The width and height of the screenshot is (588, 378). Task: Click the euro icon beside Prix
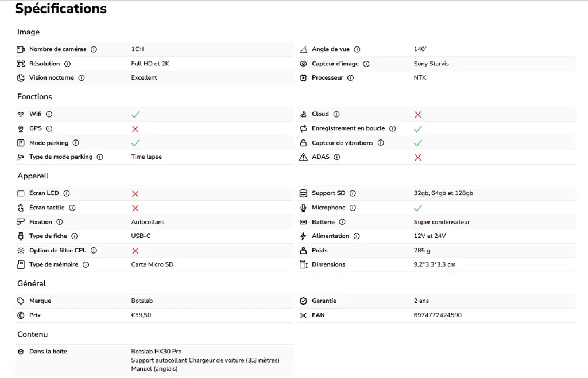click(21, 315)
